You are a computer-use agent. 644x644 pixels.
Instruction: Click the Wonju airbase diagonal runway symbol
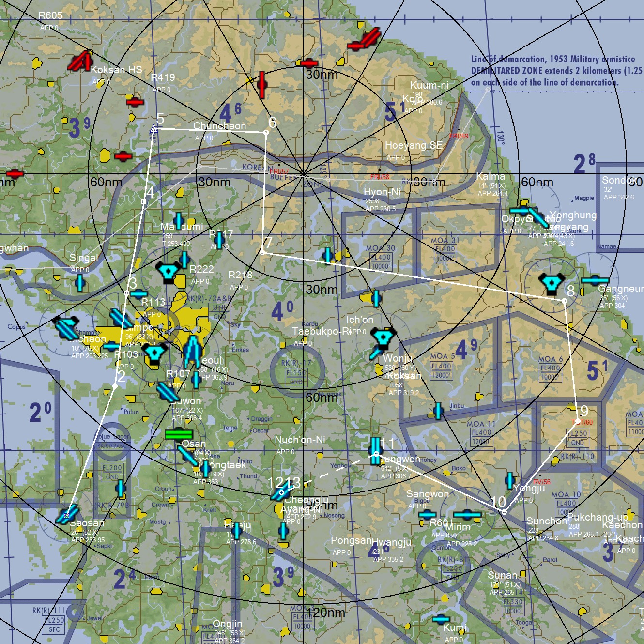click(376, 352)
